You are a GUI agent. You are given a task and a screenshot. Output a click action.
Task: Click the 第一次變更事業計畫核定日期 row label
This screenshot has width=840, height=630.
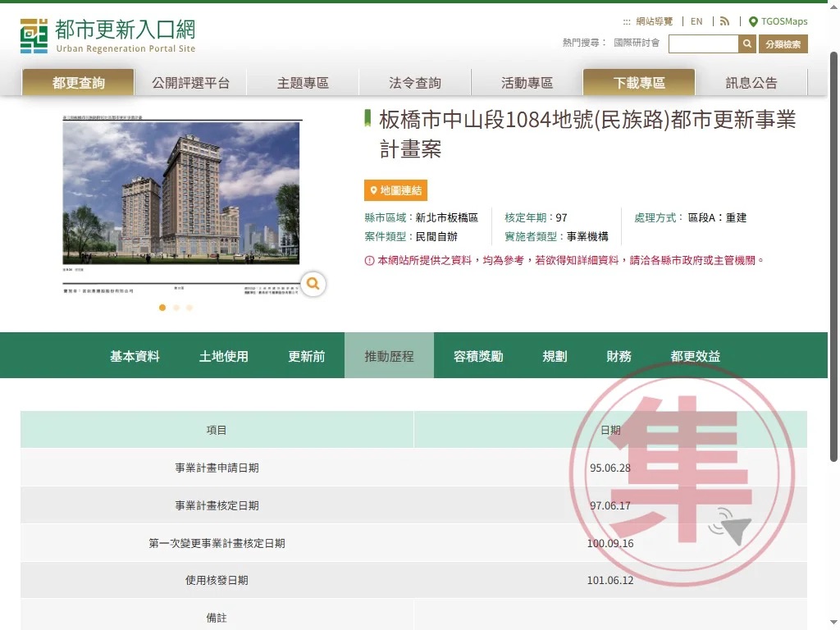[x=217, y=543]
